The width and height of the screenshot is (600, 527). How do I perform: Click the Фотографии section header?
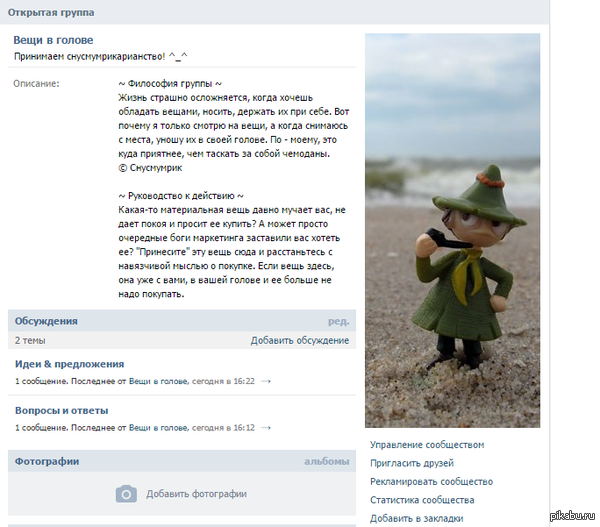(x=47, y=461)
